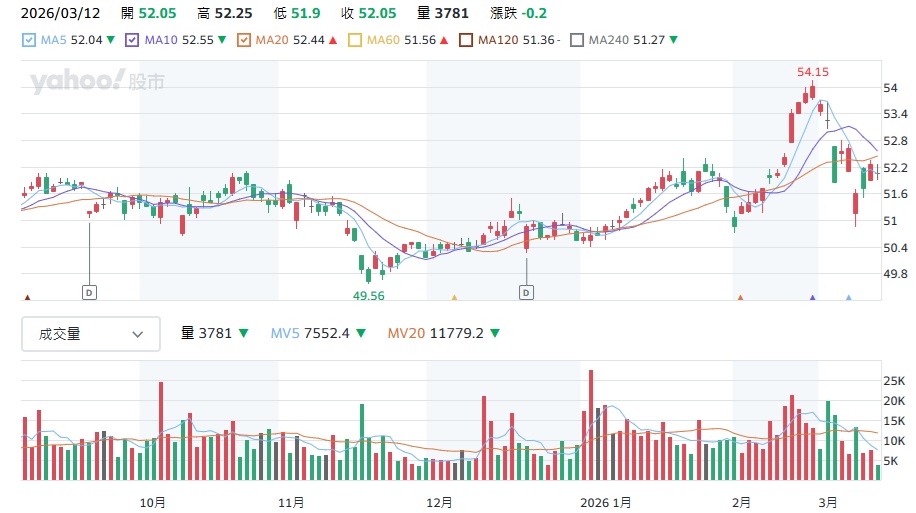This screenshot has width=916, height=513.
Task: Click the dark red triangle event marker
Action: tap(27, 297)
